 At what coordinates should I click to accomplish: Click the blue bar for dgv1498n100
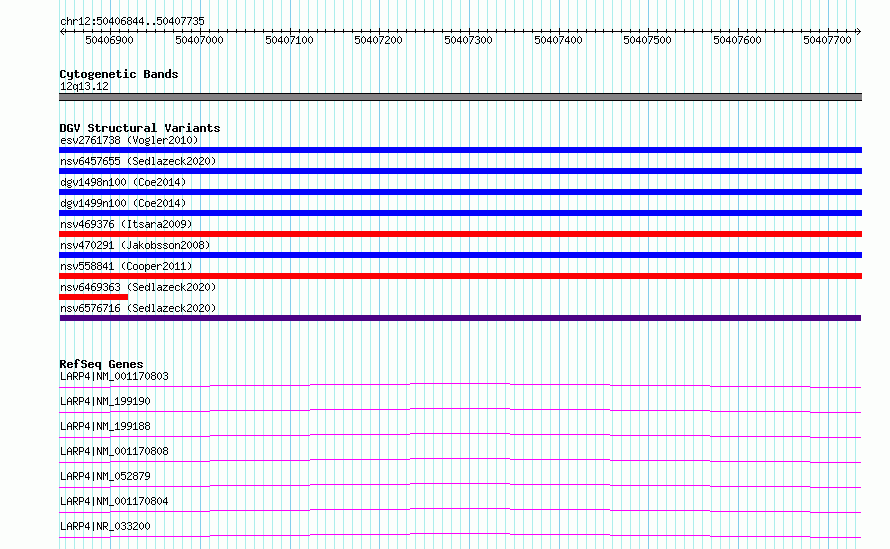[x=460, y=192]
